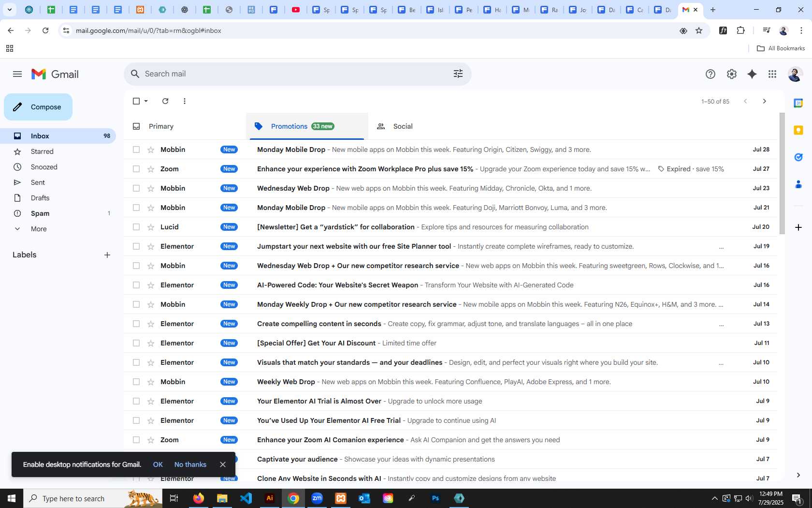
Task: Reload the browser page
Action: (x=45, y=30)
